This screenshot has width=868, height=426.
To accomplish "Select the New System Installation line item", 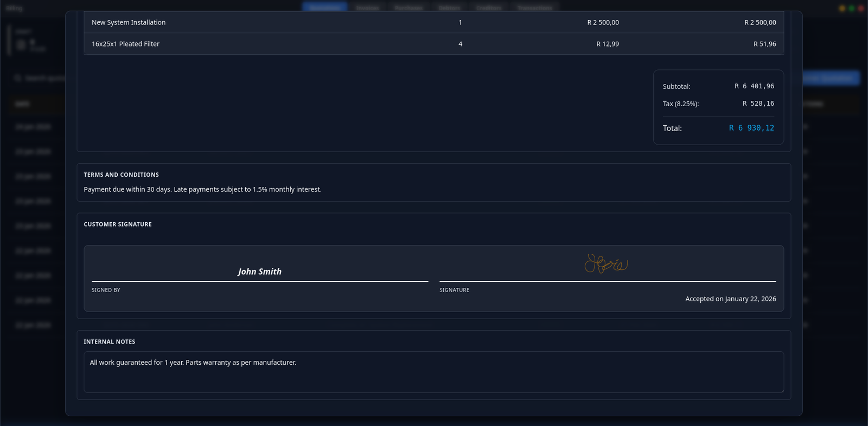I will 129,22.
